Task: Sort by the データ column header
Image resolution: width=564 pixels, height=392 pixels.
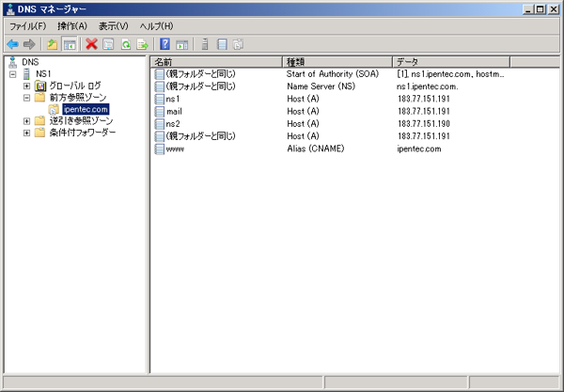Action: [x=451, y=62]
